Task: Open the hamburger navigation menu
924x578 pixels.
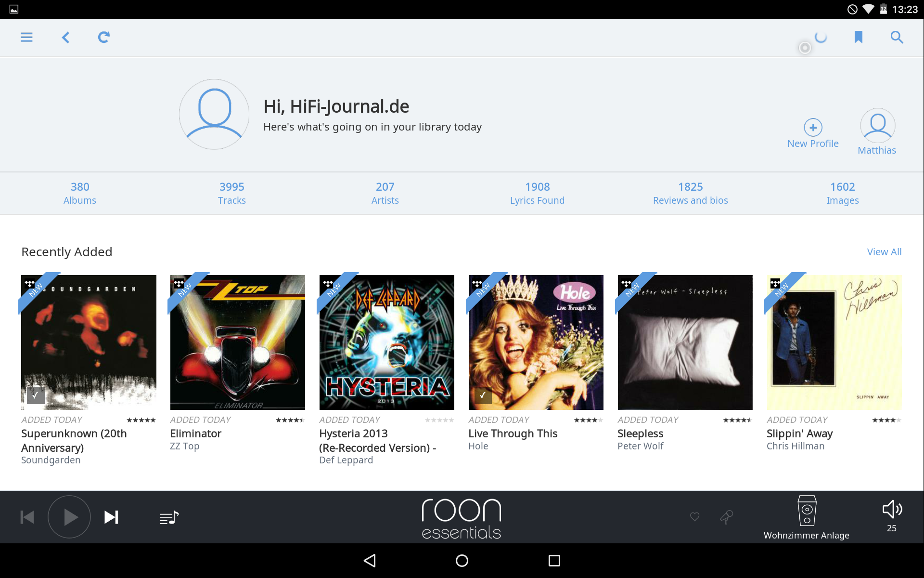Action: 26,37
